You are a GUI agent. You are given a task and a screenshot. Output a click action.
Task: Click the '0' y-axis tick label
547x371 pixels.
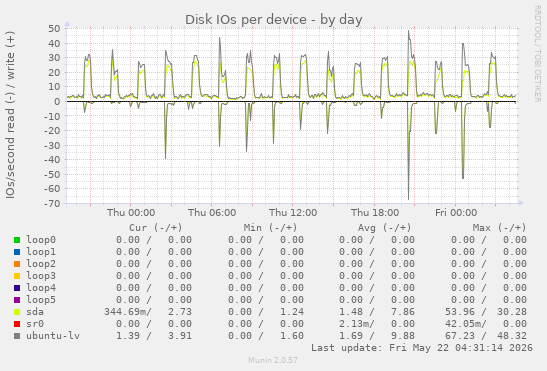(x=58, y=102)
